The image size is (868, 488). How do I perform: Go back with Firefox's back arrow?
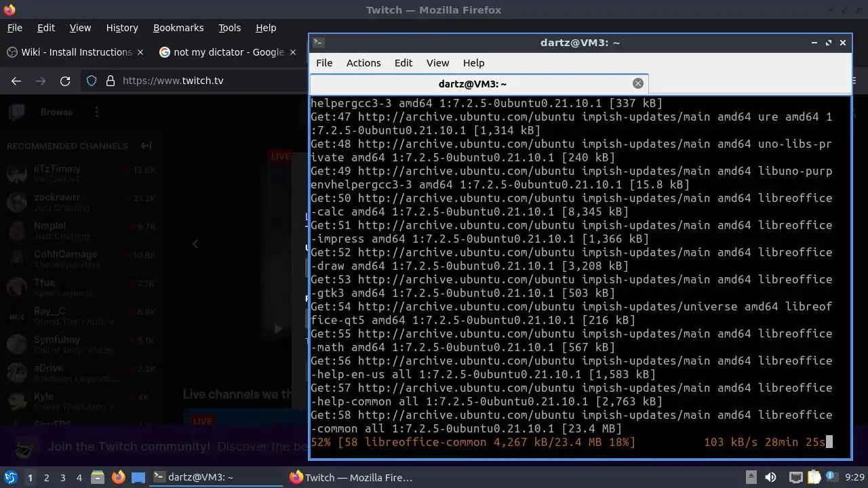click(16, 81)
